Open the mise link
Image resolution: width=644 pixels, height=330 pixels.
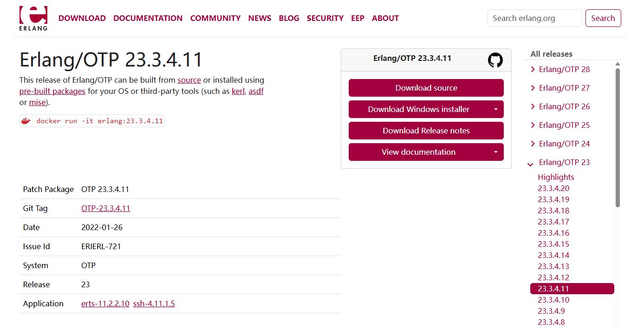[37, 102]
